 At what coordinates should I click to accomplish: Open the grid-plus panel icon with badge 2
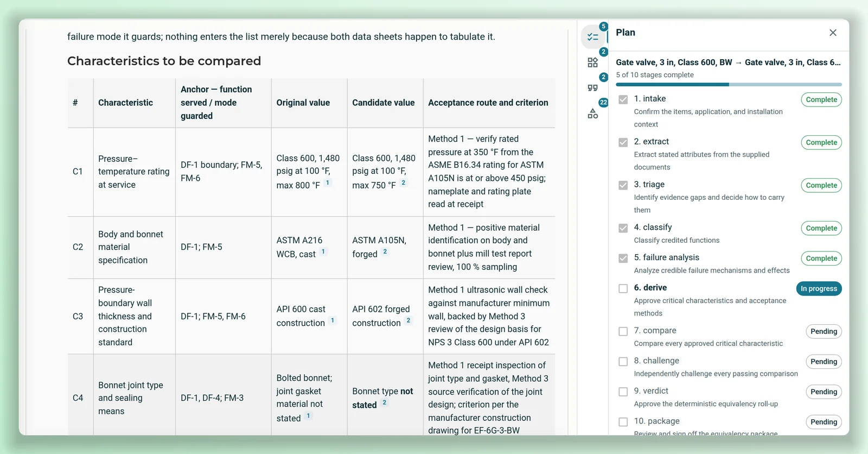[x=592, y=62]
